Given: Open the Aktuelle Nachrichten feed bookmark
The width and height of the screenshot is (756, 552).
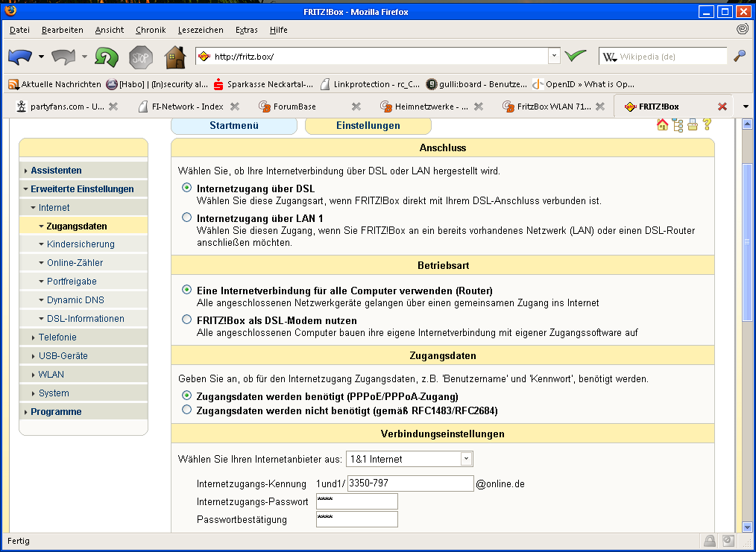Looking at the screenshot, I should 54,84.
